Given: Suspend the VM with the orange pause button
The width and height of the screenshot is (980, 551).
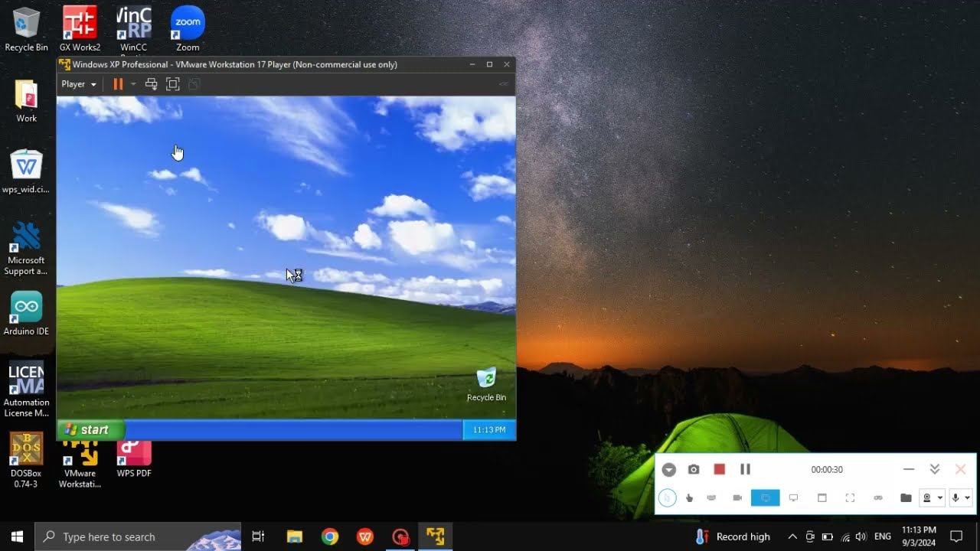Looking at the screenshot, I should (x=118, y=84).
